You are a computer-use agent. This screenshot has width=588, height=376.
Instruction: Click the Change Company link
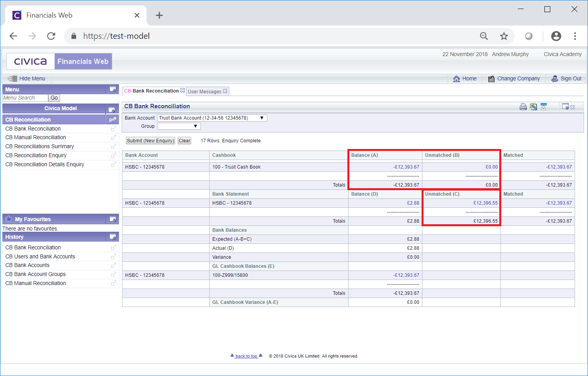pos(514,78)
